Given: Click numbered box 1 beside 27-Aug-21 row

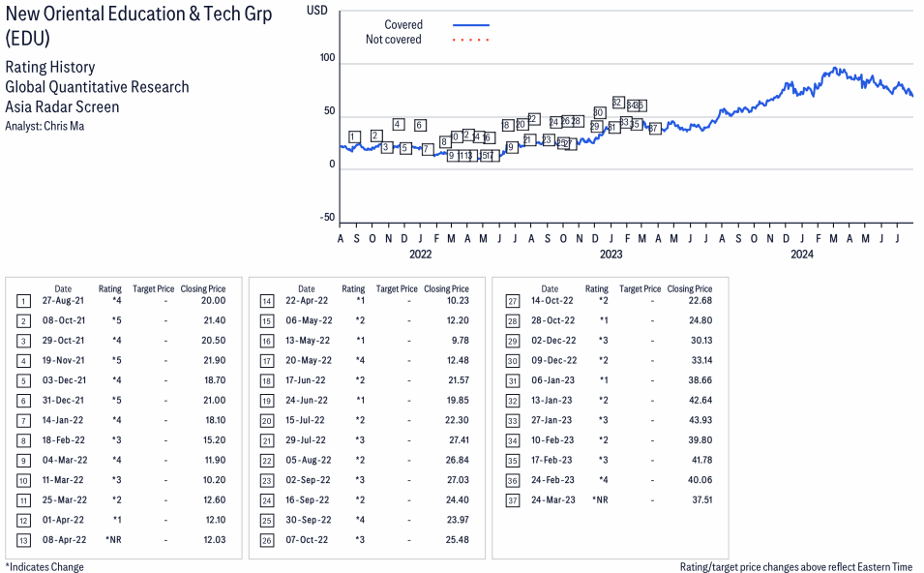Looking at the screenshot, I should [23, 300].
